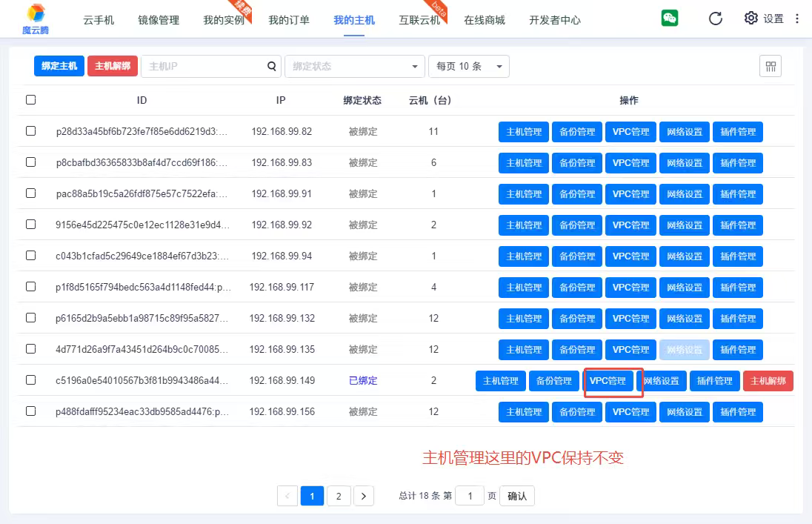Click the page number input field

470,496
